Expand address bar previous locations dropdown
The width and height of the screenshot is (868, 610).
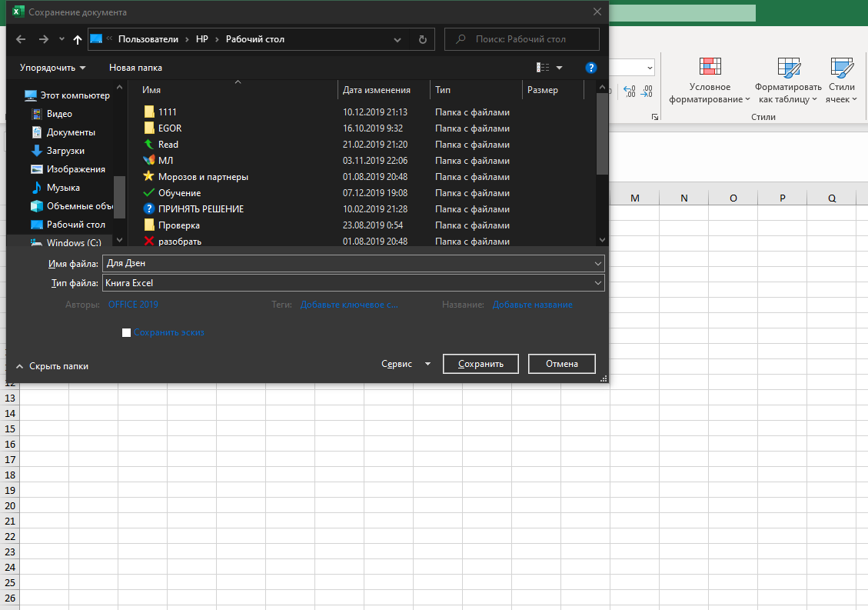pos(397,39)
